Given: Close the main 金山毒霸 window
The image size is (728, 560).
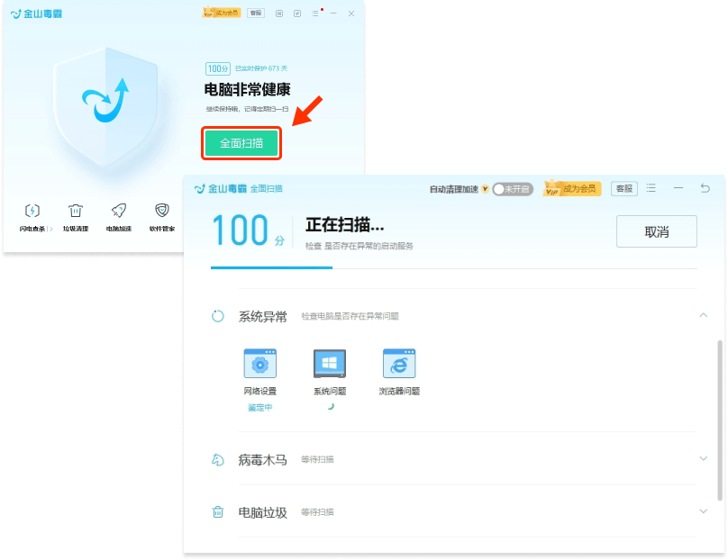Looking at the screenshot, I should pos(351,14).
